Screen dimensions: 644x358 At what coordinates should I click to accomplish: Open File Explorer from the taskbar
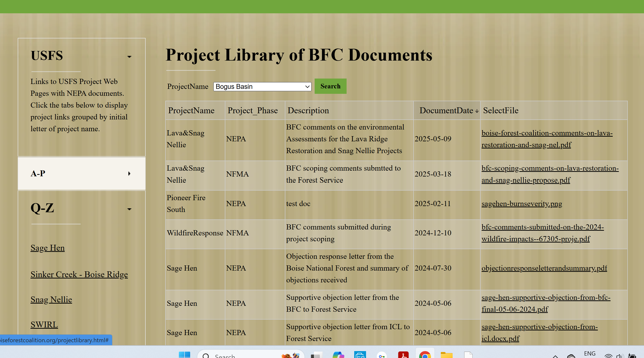click(446, 355)
